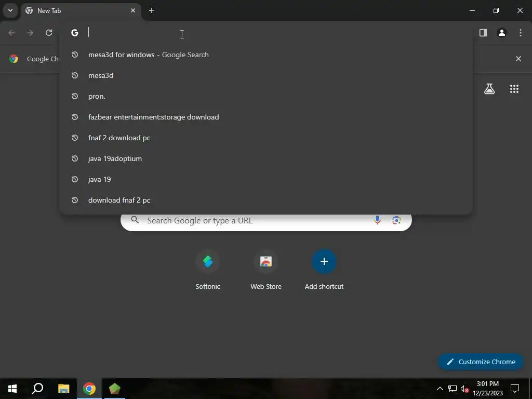Dismiss the Google Chrome info bar

(518, 59)
